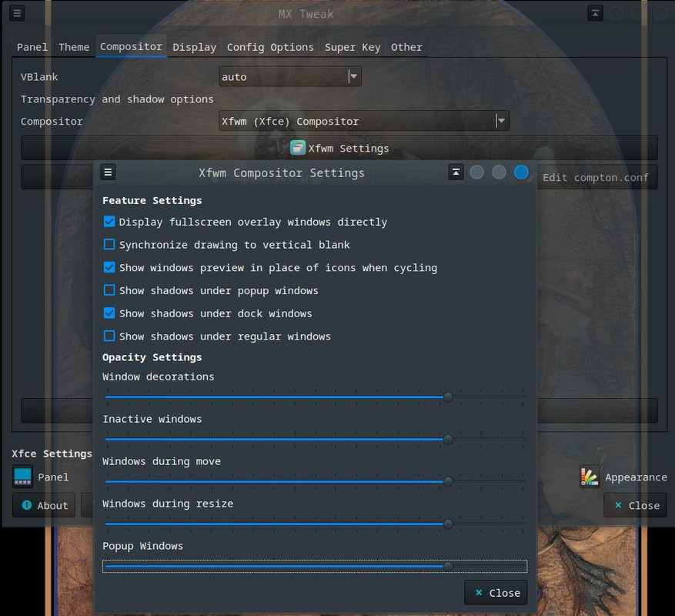The image size is (675, 616).
Task: Click the Transparency and shadow options label
Action: pyautogui.click(x=117, y=99)
